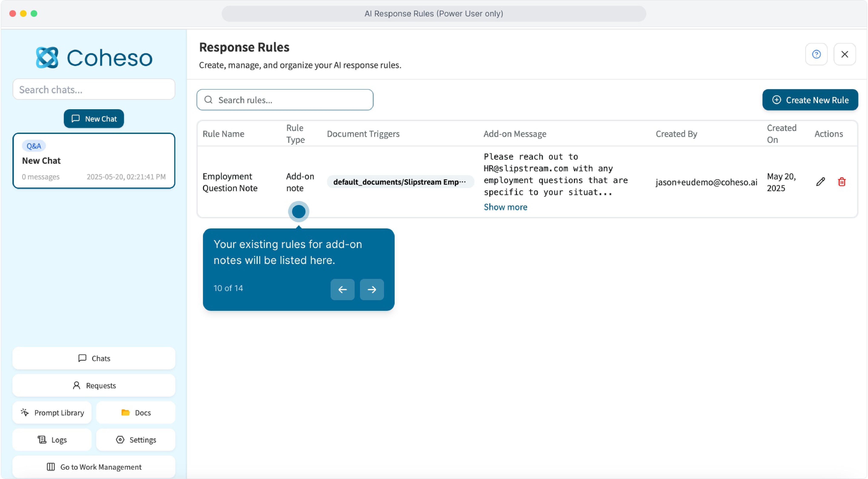Click the pencil edit rule icon

coord(821,182)
